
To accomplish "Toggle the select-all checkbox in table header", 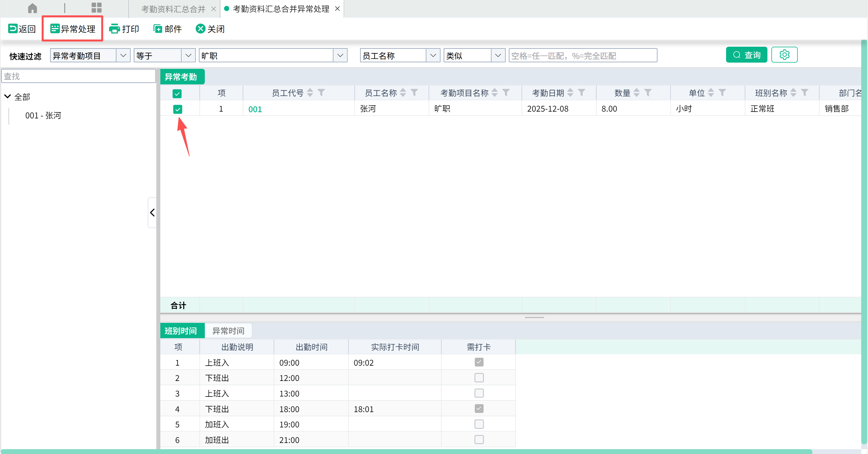I will pos(177,93).
